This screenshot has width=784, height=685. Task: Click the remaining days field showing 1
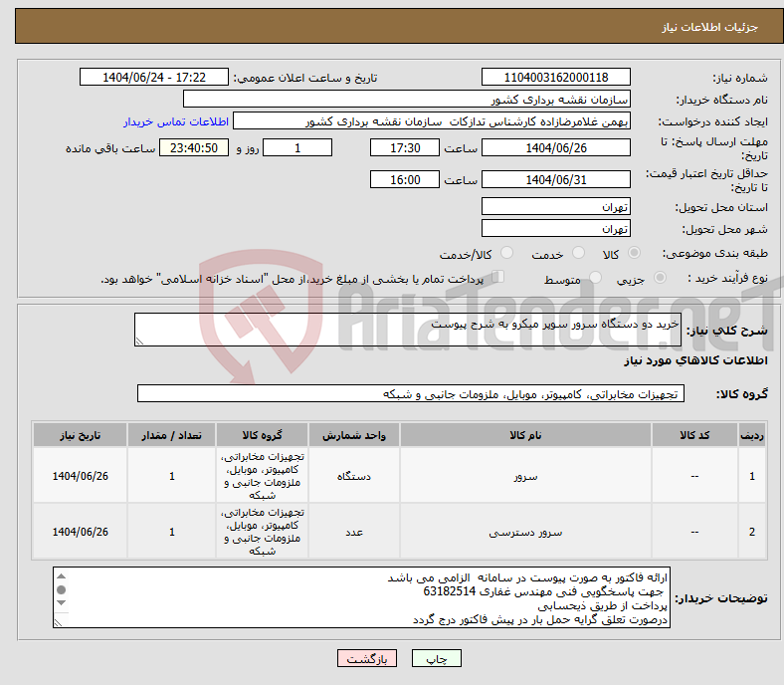(x=297, y=148)
